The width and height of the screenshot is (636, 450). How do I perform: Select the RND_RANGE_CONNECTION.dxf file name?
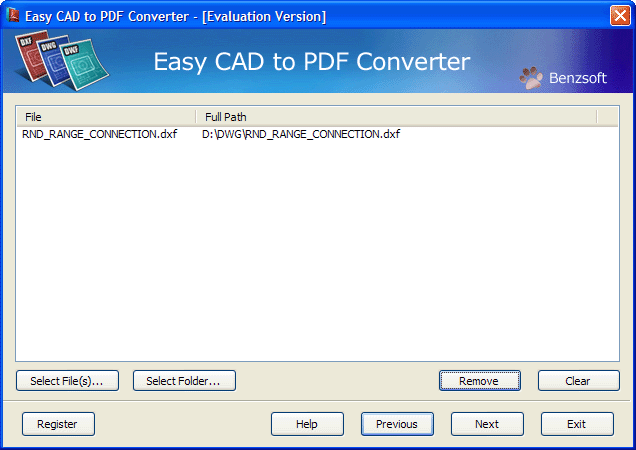coord(100,134)
